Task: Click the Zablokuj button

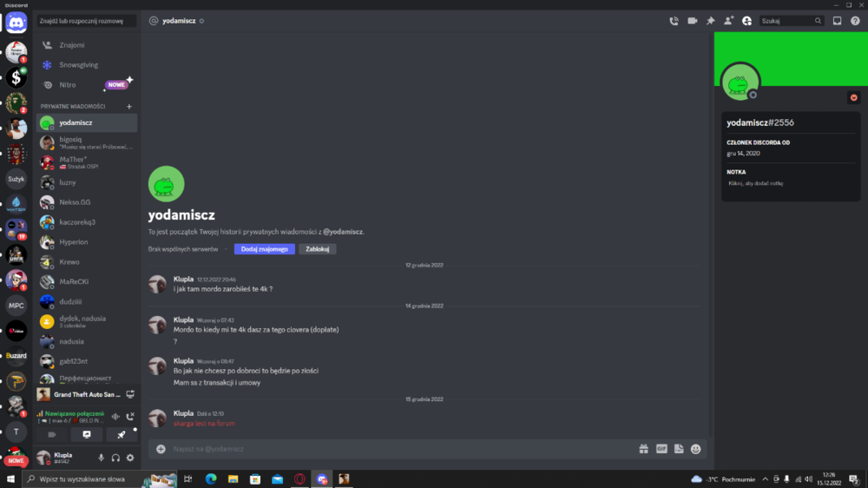Action: point(317,249)
